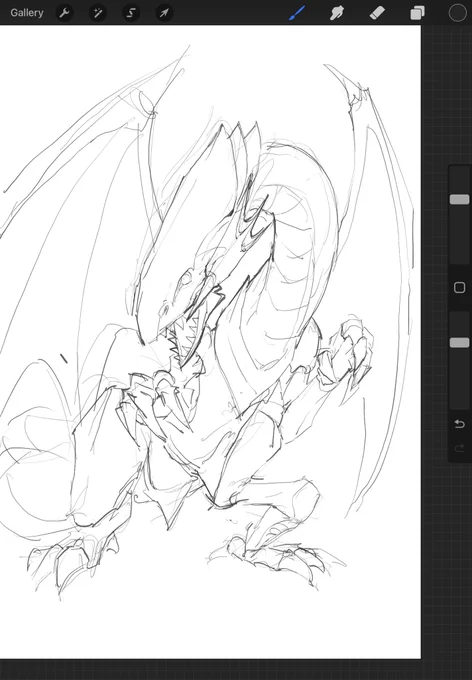Activate the Transform arrow tool
472x680 pixels.
pos(164,13)
